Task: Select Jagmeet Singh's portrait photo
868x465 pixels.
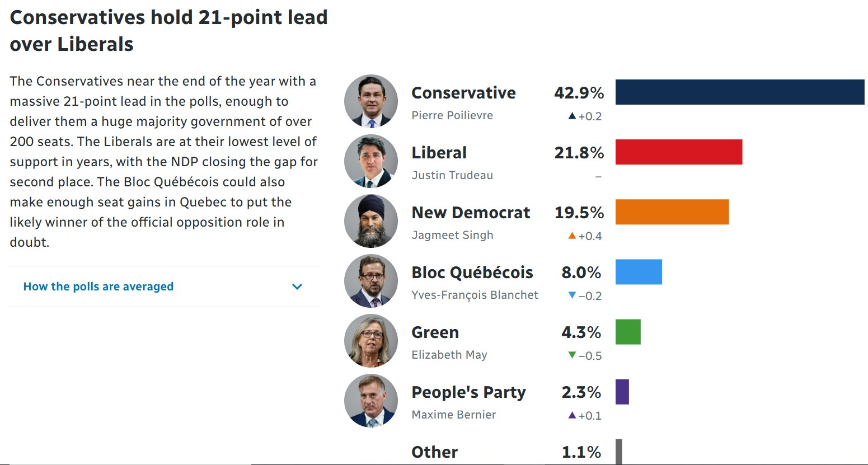Action: [371, 221]
